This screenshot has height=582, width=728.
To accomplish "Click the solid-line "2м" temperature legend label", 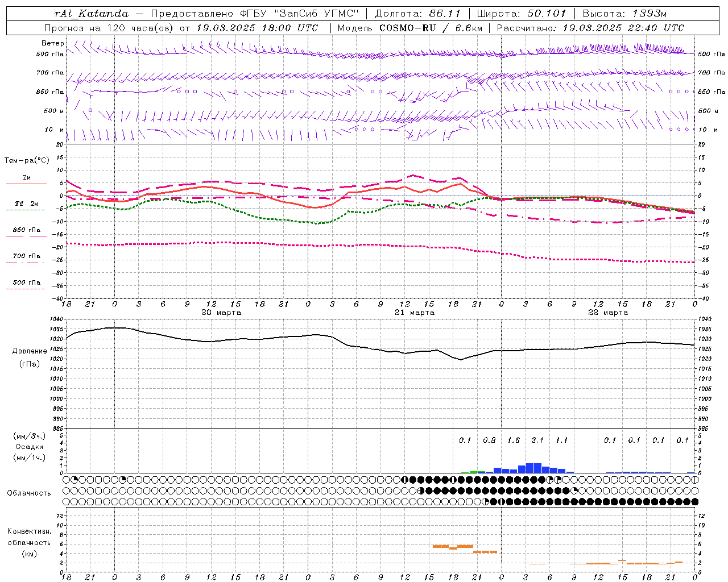I will (x=27, y=178).
